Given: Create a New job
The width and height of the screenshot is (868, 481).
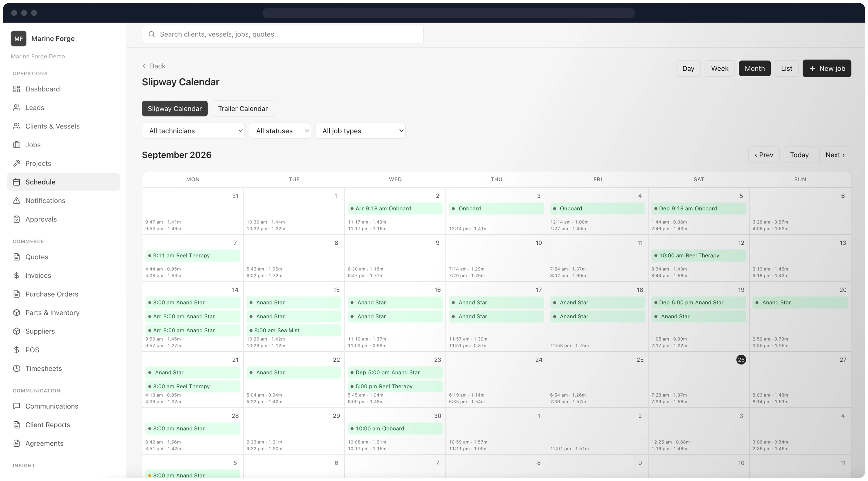Looking at the screenshot, I should [x=827, y=68].
